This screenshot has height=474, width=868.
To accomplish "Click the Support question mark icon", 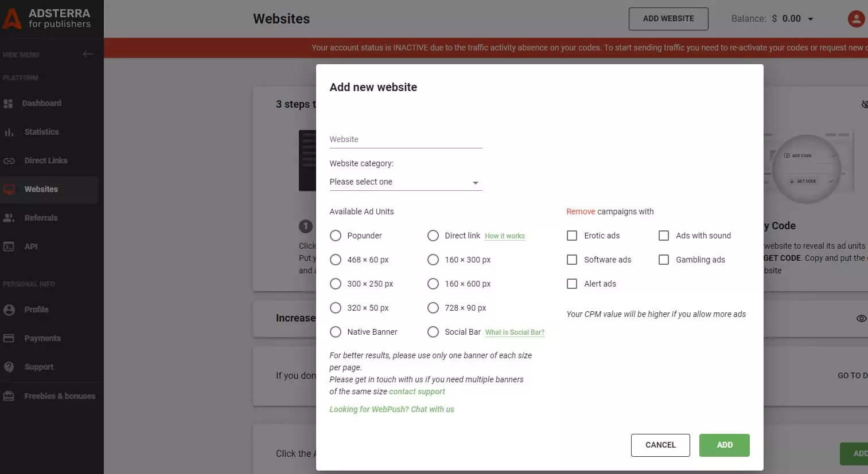I will [x=9, y=367].
